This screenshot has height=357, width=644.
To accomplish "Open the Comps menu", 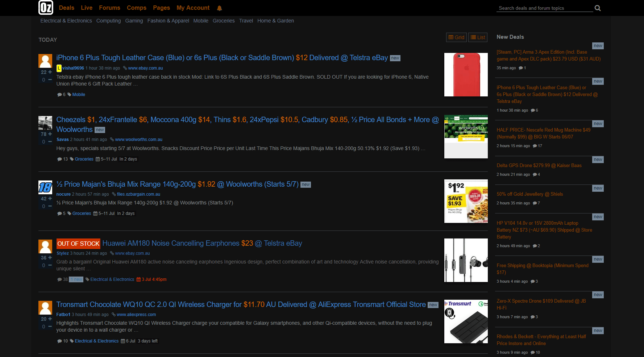I will pos(137,8).
